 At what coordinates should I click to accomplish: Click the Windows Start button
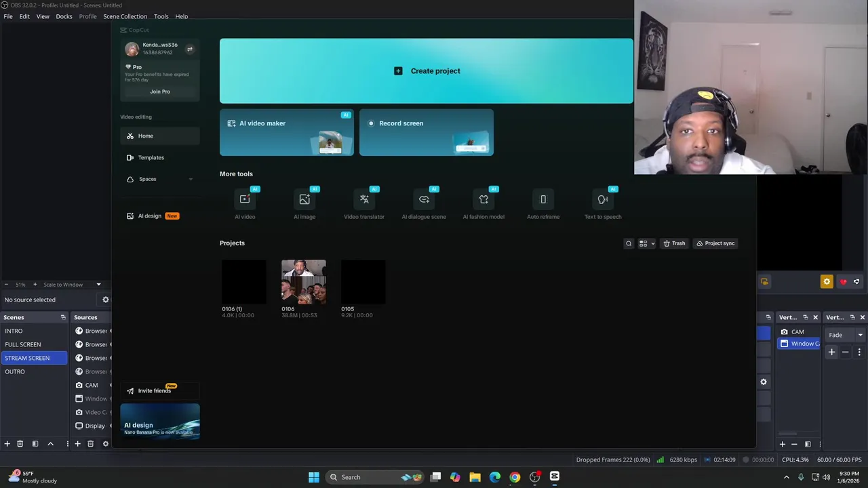[314, 477]
